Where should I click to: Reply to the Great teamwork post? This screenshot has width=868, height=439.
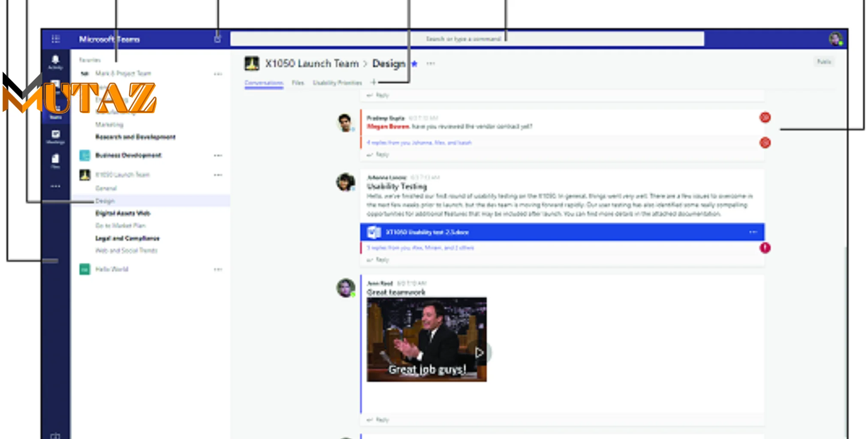coord(378,420)
